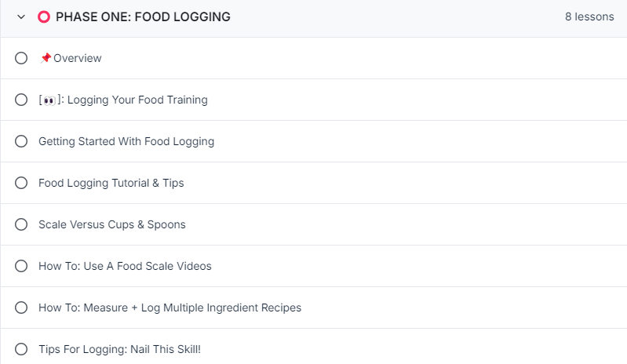Toggle circle for Getting Started With Food Logging
This screenshot has height=364, width=627.
[21, 141]
